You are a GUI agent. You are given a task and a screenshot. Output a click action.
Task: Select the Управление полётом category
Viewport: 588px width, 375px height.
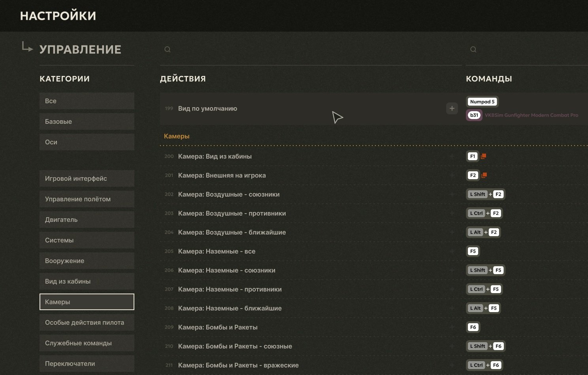point(87,199)
